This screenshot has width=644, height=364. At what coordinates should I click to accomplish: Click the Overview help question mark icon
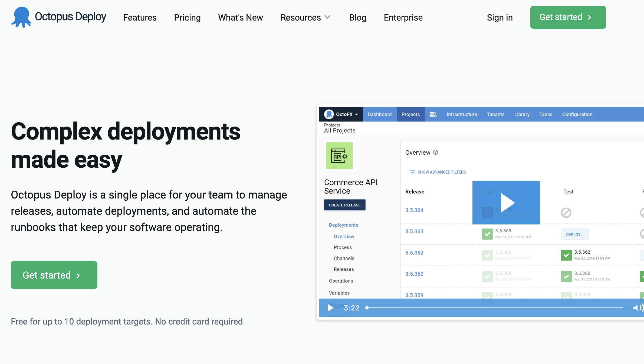[x=435, y=152]
